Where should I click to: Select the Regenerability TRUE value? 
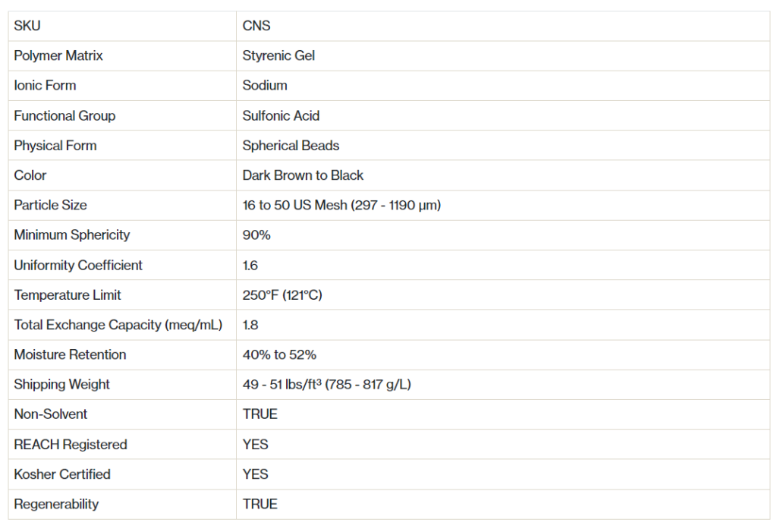click(260, 504)
